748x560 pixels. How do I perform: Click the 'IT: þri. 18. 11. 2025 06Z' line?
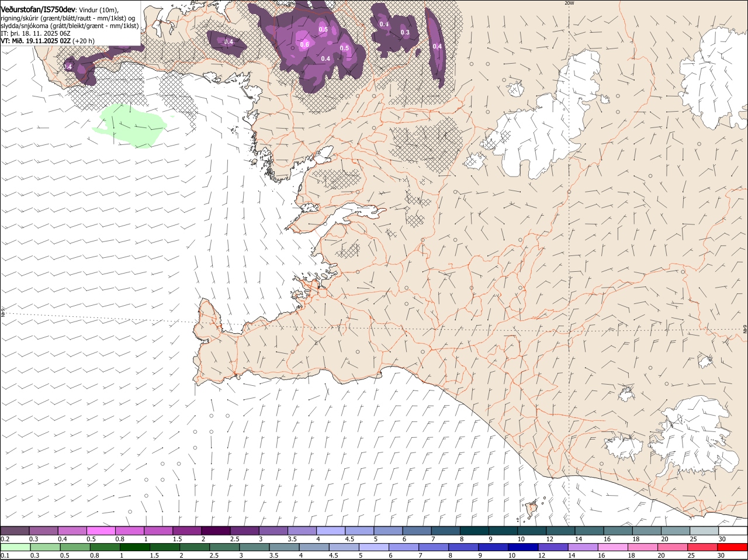click(x=36, y=33)
